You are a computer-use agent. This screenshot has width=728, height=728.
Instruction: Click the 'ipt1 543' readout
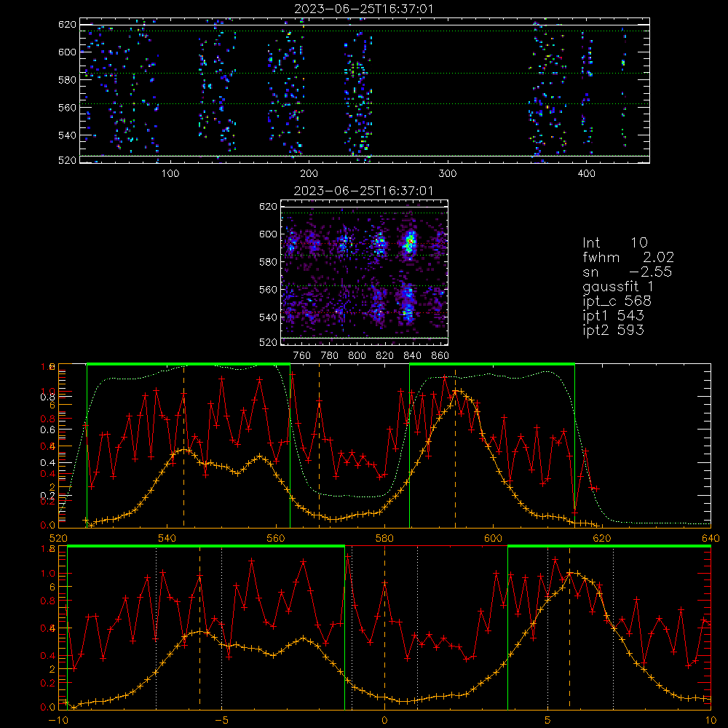[x=613, y=315]
